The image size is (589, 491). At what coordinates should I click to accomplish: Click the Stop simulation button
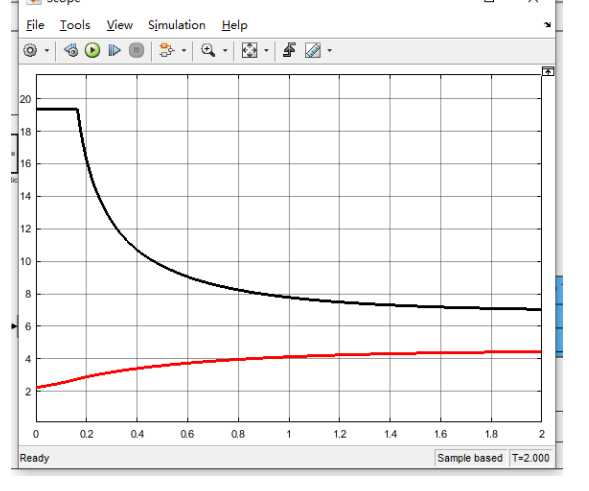point(136,50)
